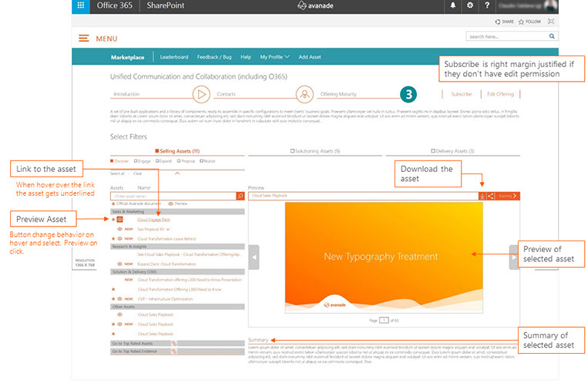Screen dimensions: 588x387
Task: Click the orange search icon beside asset name filter
Action: (x=240, y=197)
